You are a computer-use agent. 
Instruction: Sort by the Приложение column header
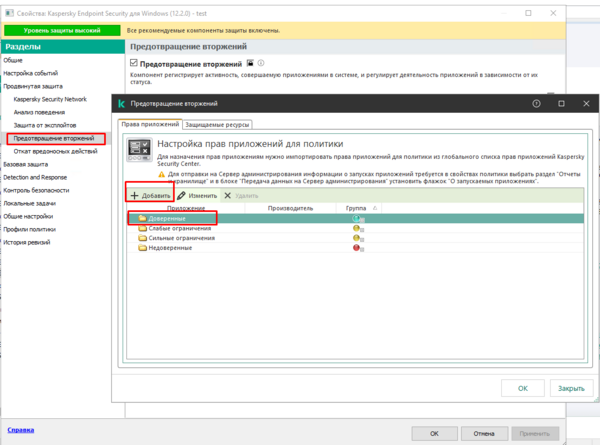pyautogui.click(x=186, y=208)
